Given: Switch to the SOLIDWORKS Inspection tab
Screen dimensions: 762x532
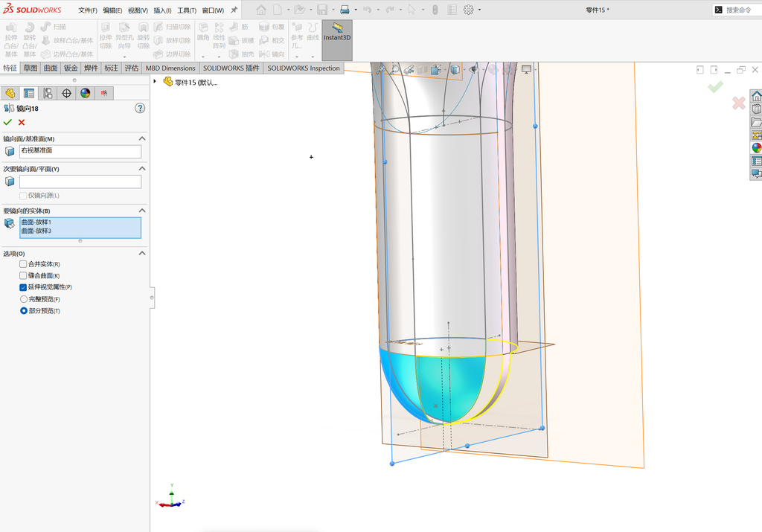Looking at the screenshot, I should click(304, 68).
